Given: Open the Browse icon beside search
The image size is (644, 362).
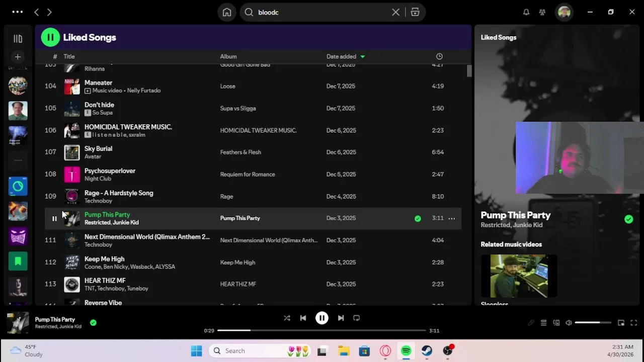Looking at the screenshot, I should pyautogui.click(x=415, y=12).
